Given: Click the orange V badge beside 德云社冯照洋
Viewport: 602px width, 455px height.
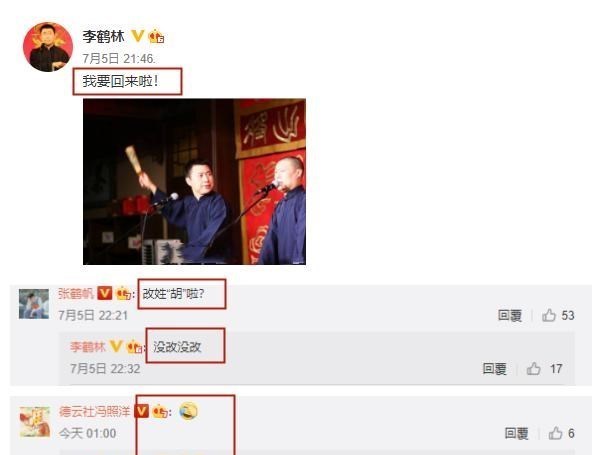Looking at the screenshot, I should (141, 412).
